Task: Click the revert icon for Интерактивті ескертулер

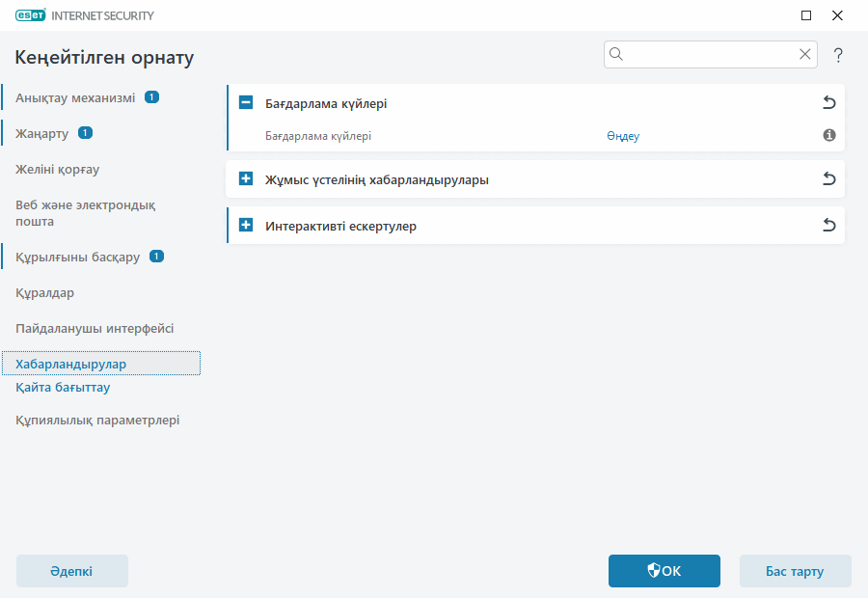Action: [x=828, y=225]
